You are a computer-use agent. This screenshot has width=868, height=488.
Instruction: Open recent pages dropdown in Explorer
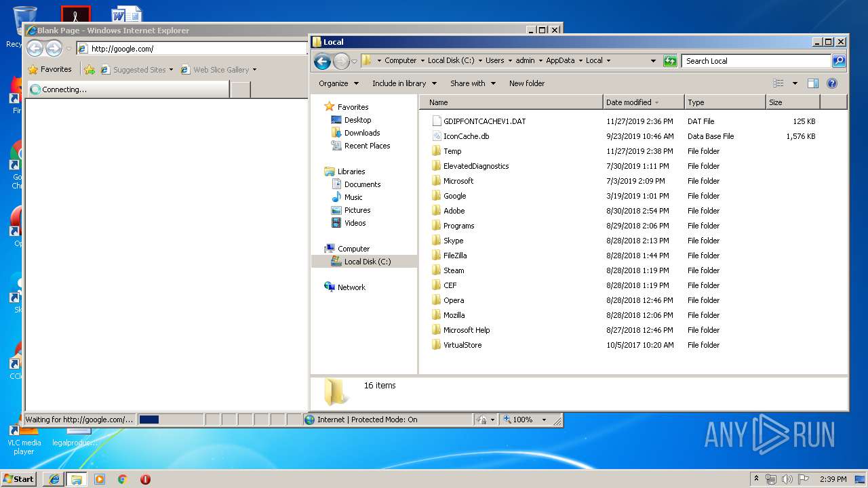click(354, 61)
